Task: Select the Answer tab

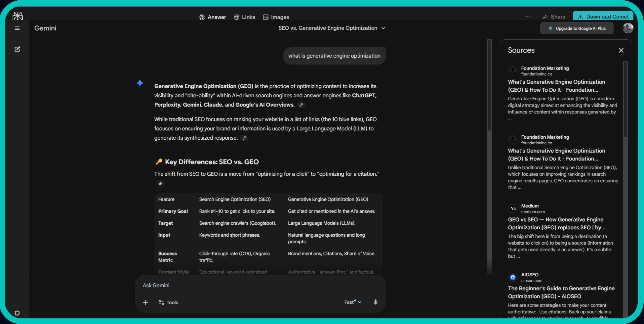Action: click(x=213, y=17)
